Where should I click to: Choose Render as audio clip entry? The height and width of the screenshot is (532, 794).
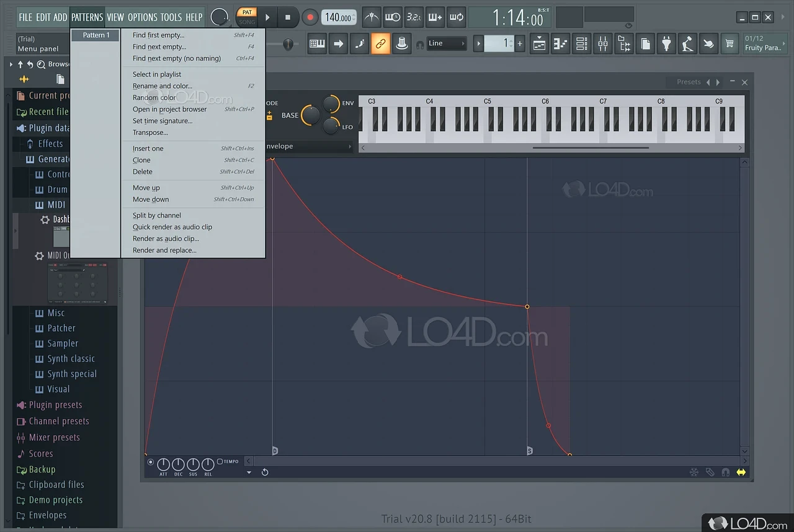[x=193, y=239]
